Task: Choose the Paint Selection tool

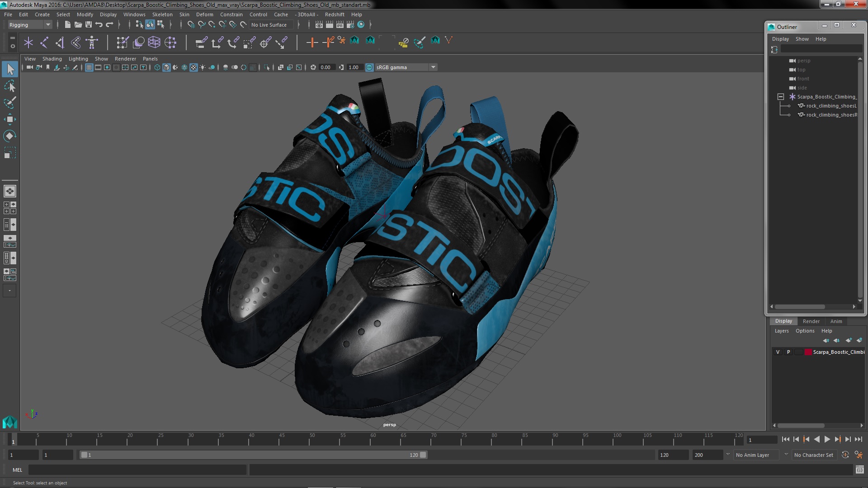Action: pyautogui.click(x=10, y=103)
